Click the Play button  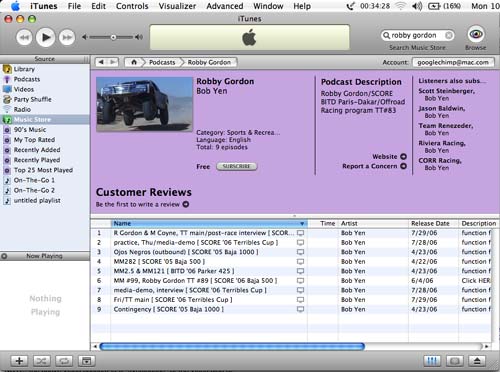(x=45, y=37)
